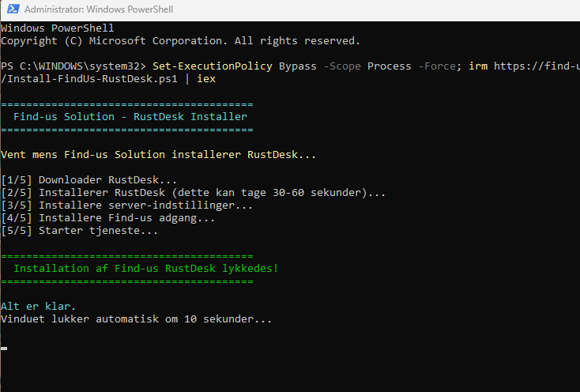
Task: Click the 'Set-ExecutionPolicy' command text
Action: pos(213,66)
